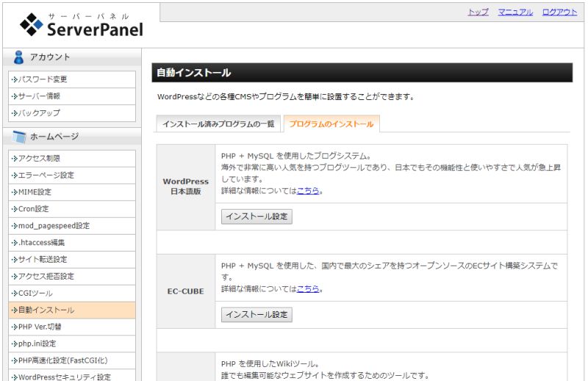Open アクセス拒否設定 sidebar item
This screenshot has height=381, width=588.
coord(72,277)
